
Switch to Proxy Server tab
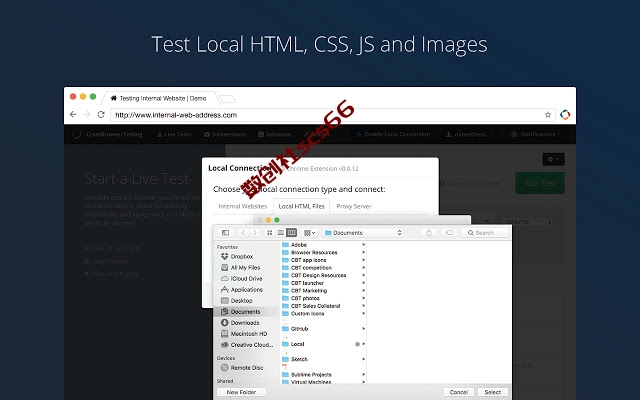click(354, 207)
